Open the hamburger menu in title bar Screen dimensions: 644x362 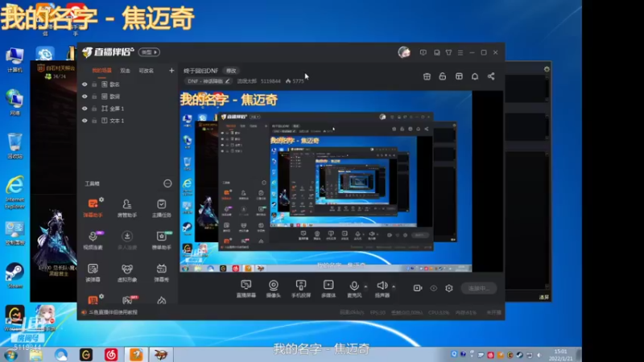pos(460,52)
